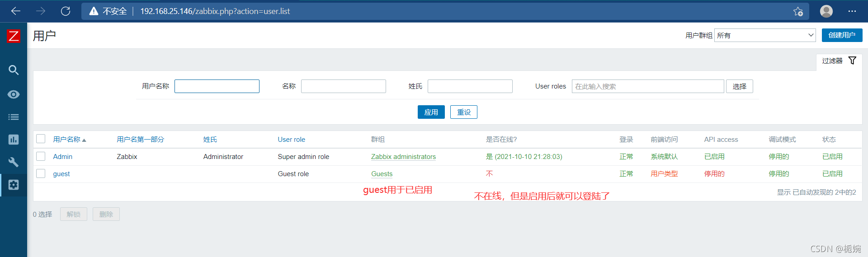This screenshot has width=868, height=257.
Task: Toggle guest's debug mode 停用的 link
Action: coord(779,174)
